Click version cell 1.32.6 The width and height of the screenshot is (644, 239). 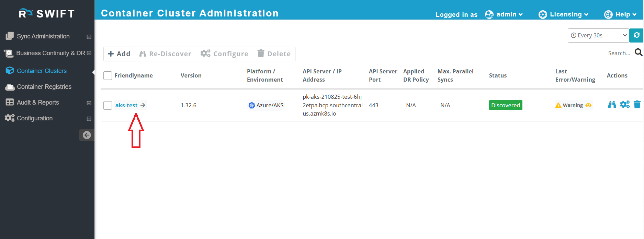[189, 105]
